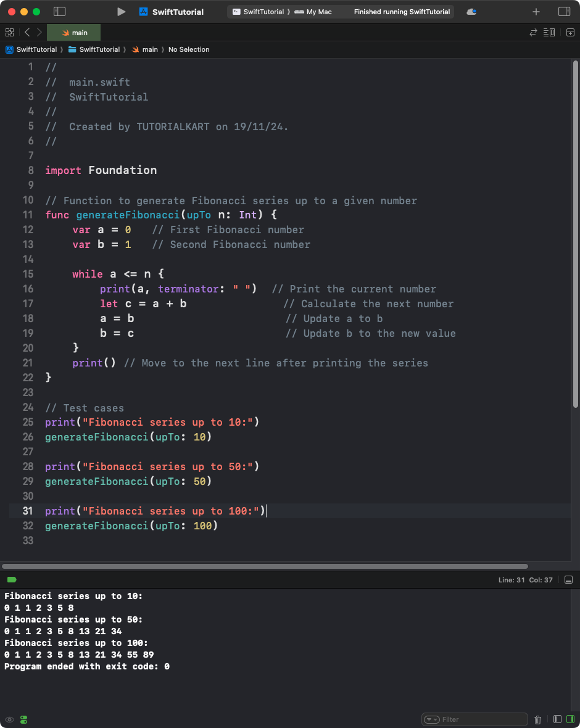The width and height of the screenshot is (580, 728).
Task: Open the No Selection jump bar menu
Action: [189, 49]
